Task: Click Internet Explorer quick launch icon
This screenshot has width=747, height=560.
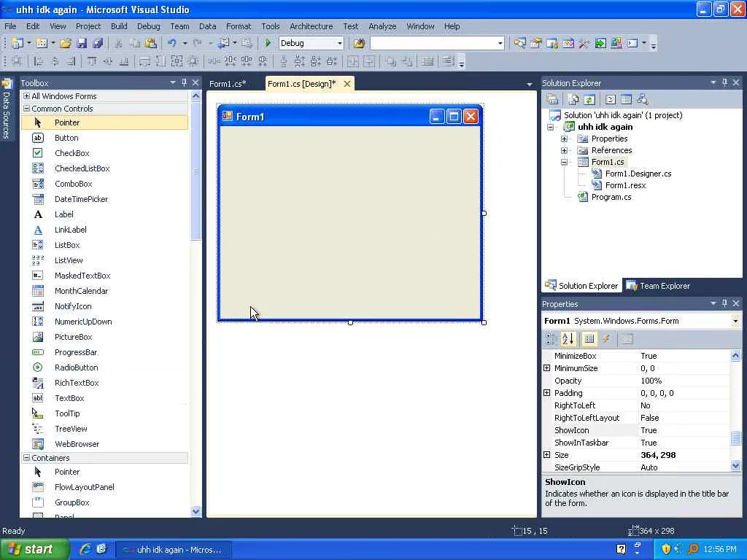Action: 85,549
